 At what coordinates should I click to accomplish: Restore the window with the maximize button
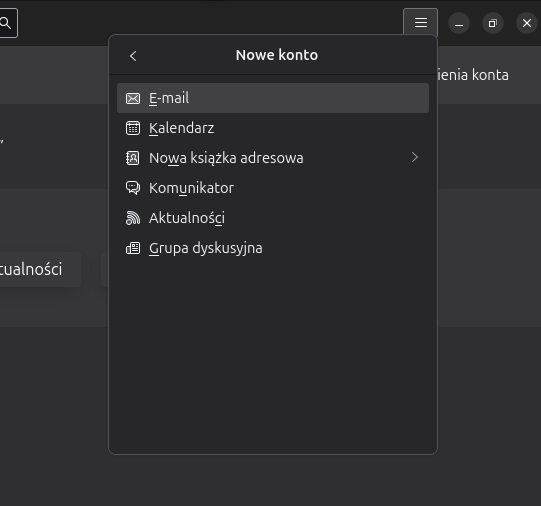(x=493, y=23)
